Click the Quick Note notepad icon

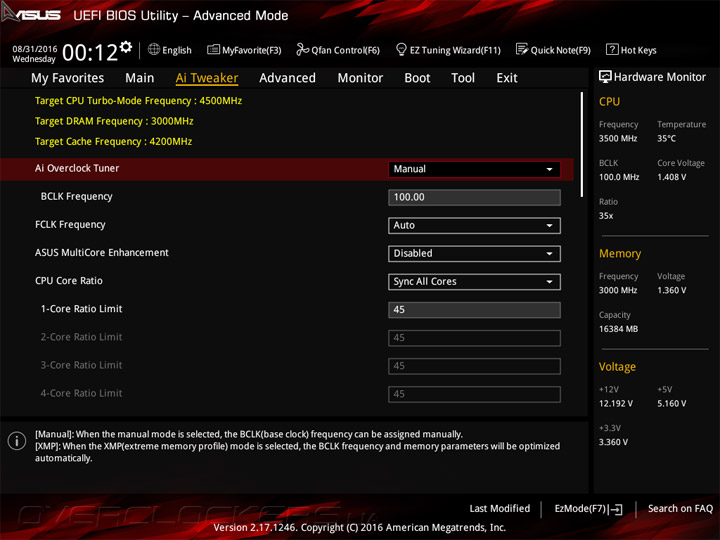tap(522, 49)
